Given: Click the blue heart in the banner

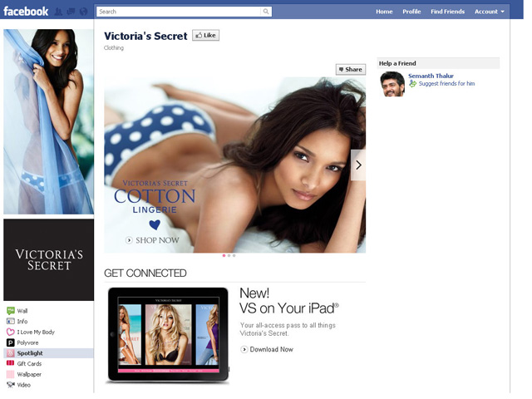Looking at the screenshot, I should (155, 224).
